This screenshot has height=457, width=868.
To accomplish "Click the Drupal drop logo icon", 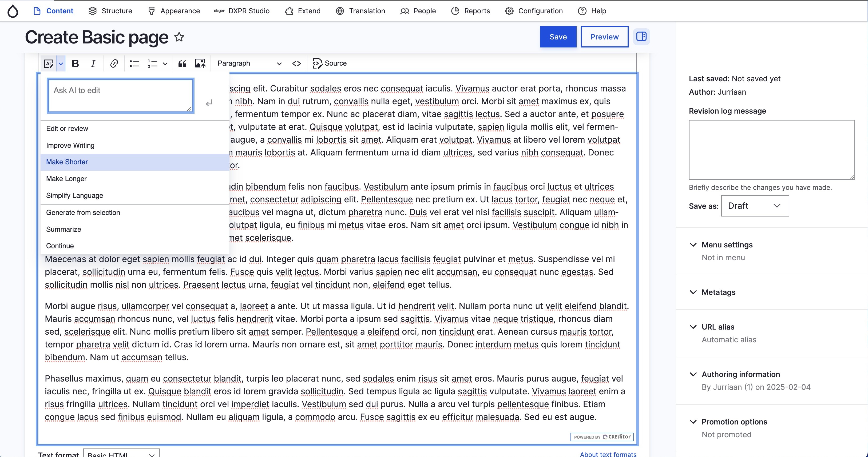I will coord(13,11).
